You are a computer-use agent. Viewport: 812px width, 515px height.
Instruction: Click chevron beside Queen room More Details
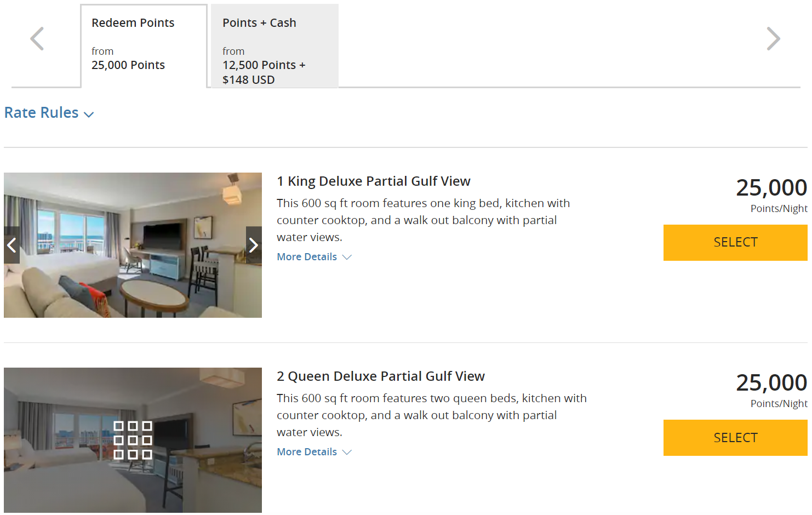coord(347,452)
